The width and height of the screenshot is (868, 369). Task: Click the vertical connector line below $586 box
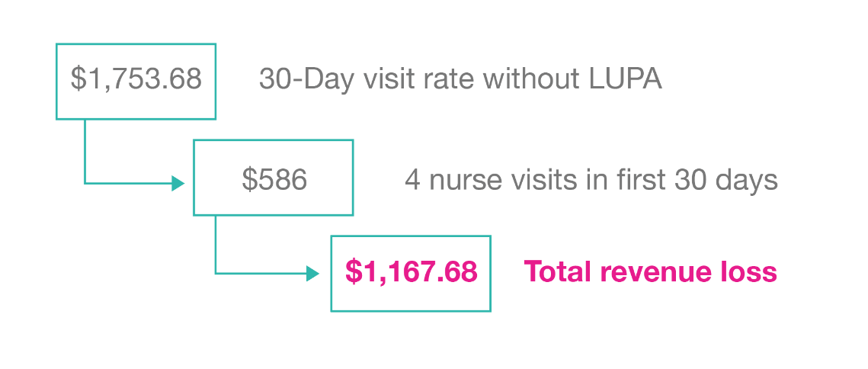[216, 244]
